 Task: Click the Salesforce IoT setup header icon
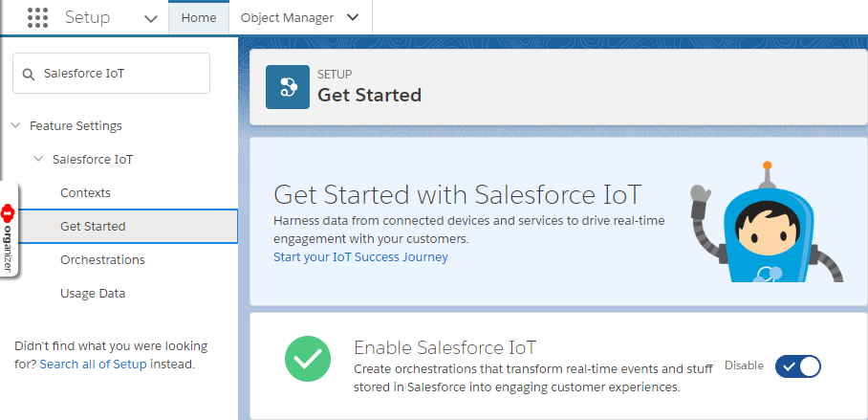288,87
